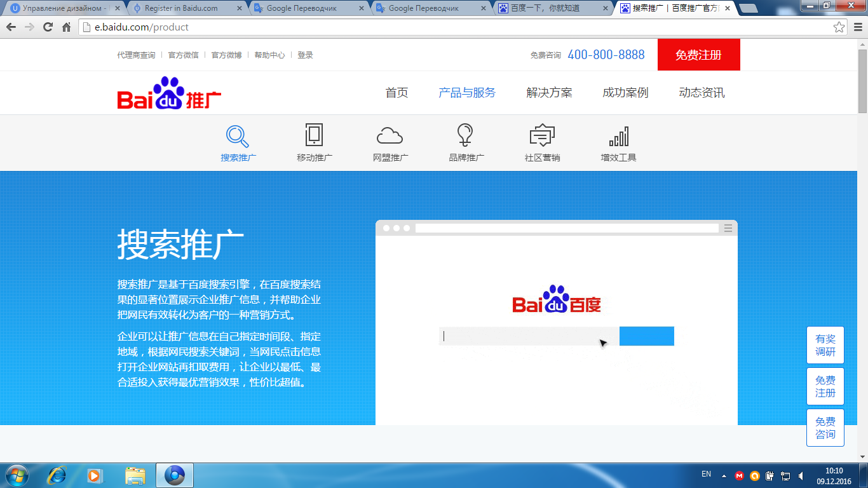Open the File Explorer taskbar icon

click(x=135, y=475)
